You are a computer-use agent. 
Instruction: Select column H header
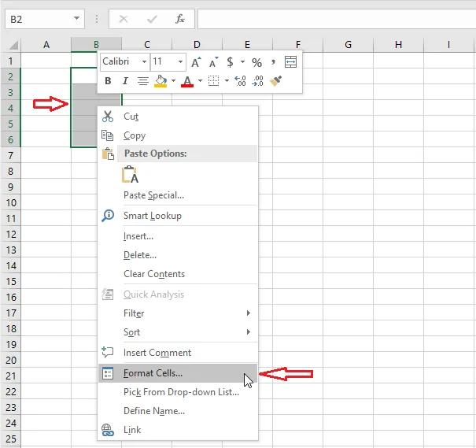click(399, 45)
